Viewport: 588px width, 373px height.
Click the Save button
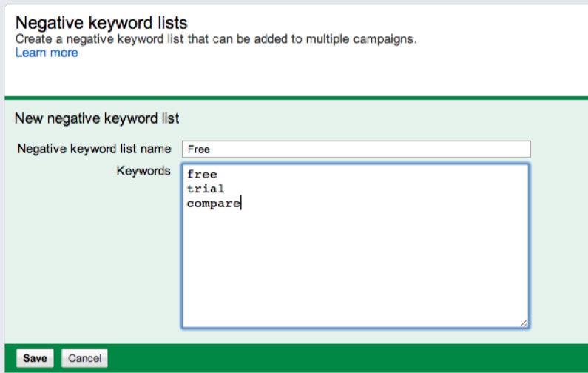(35, 358)
